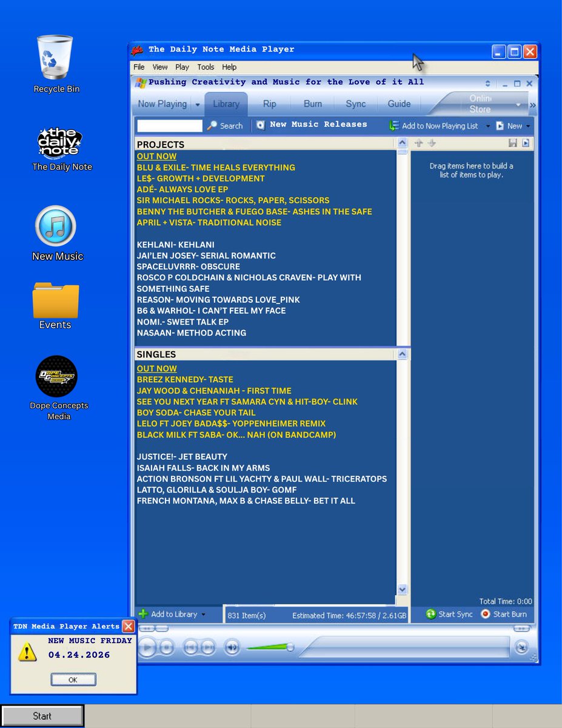Click the Start button on taskbar

tap(42, 716)
